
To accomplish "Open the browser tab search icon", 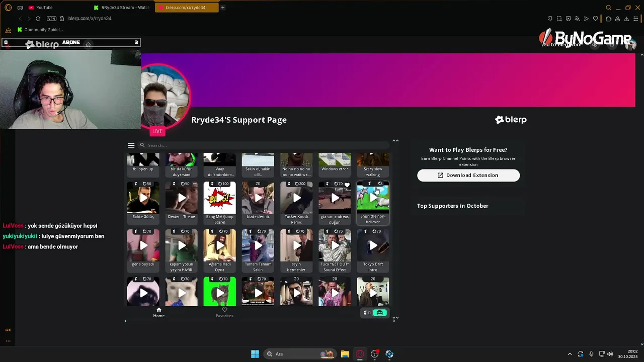I will [608, 8].
